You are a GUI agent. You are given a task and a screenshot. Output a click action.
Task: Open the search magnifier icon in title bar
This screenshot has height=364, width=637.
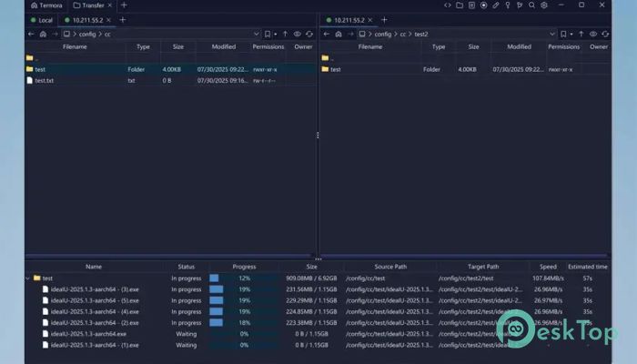coord(531,5)
